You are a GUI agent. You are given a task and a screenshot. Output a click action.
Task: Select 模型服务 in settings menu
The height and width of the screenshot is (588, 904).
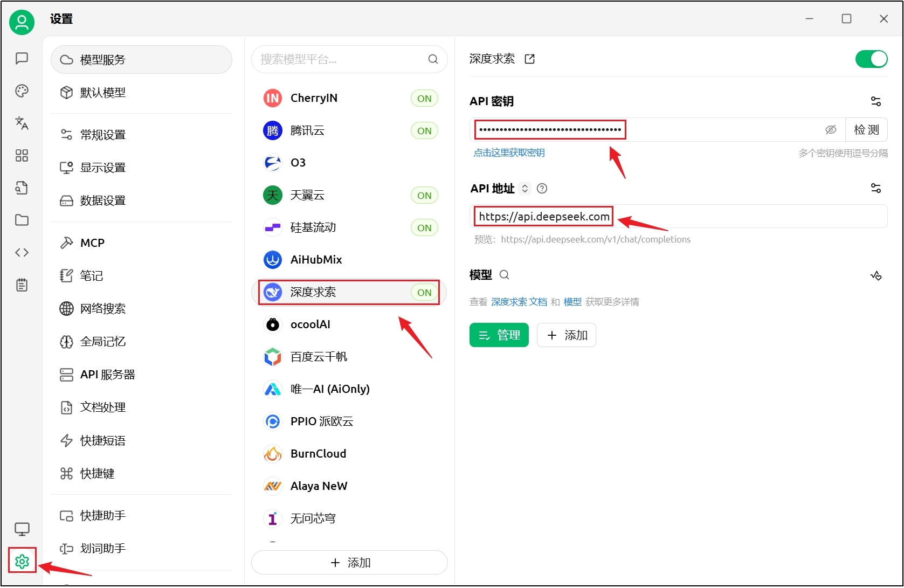[x=141, y=59]
